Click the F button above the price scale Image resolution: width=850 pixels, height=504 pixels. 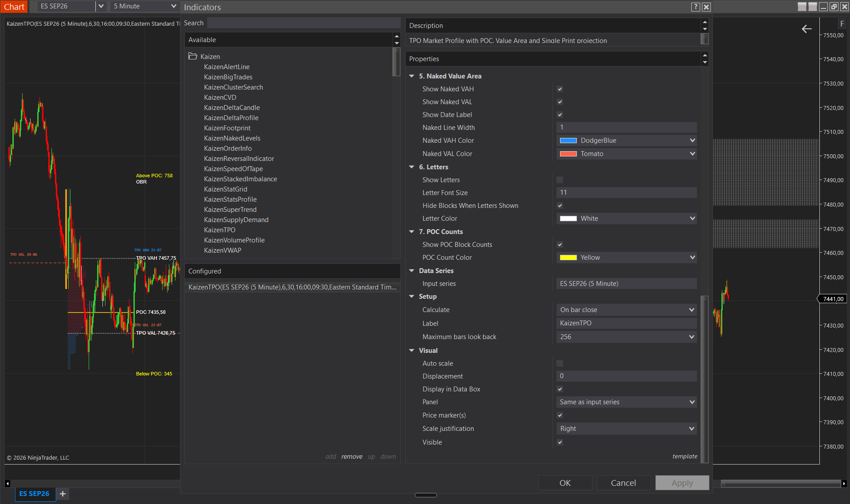click(842, 24)
